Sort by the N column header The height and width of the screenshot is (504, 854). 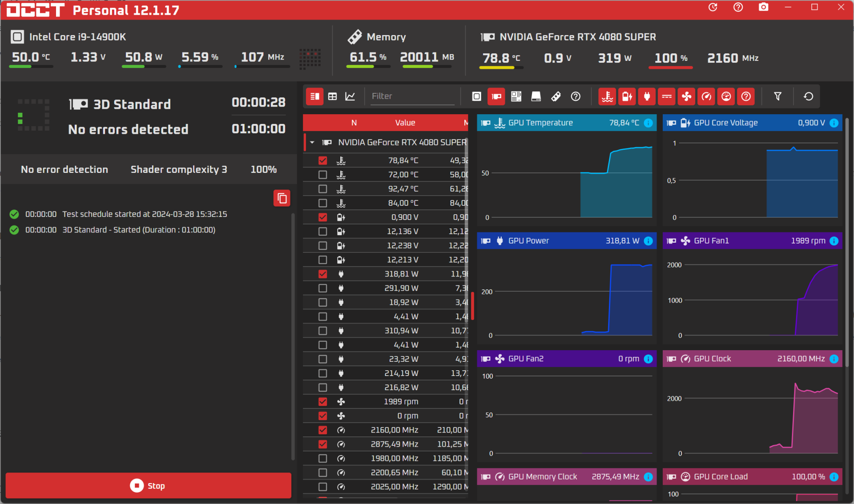coord(354,123)
